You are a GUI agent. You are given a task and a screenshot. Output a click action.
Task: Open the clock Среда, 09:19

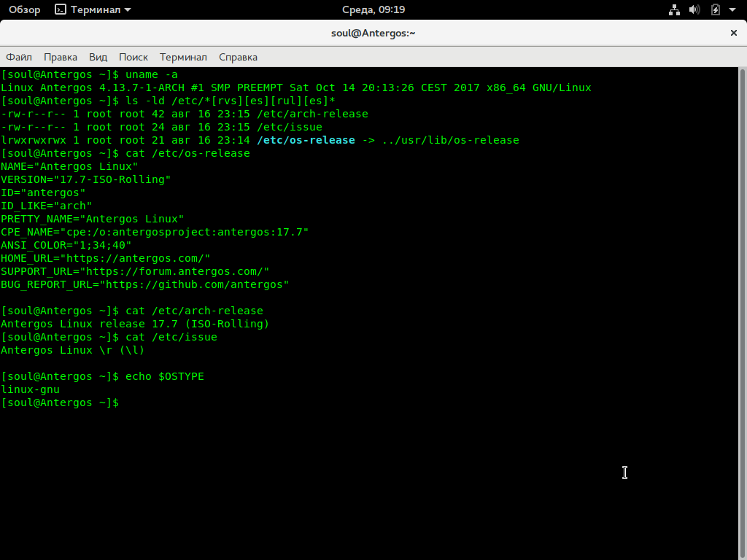pyautogui.click(x=373, y=9)
